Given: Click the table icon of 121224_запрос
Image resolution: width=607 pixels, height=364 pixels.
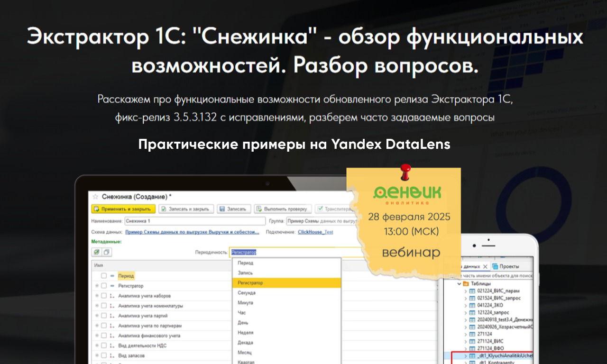Looking at the screenshot, I should (x=472, y=312).
